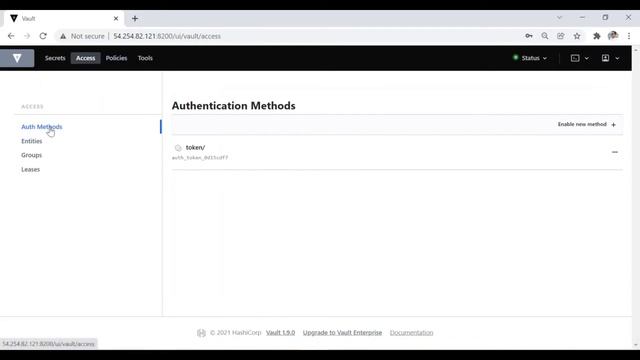Expand the Status dropdown

click(530, 58)
